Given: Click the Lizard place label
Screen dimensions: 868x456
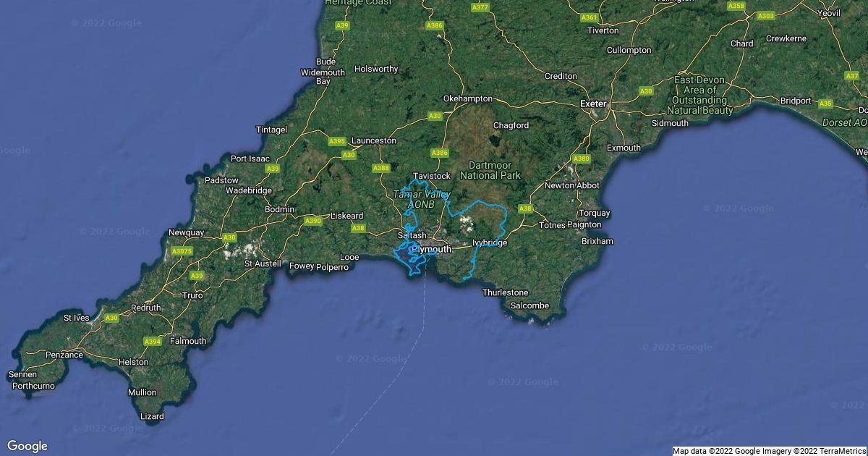Looking at the screenshot, I should 152,416.
